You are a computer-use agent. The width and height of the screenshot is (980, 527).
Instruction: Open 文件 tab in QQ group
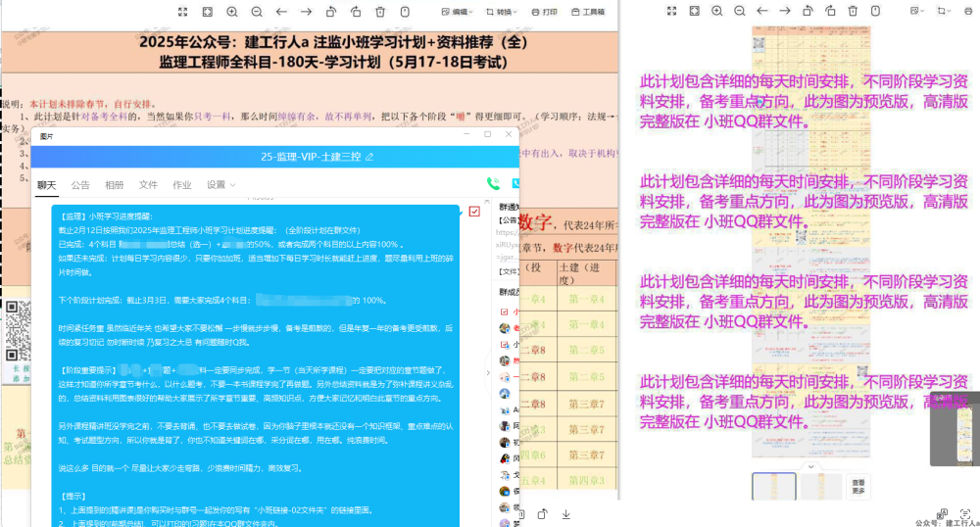click(x=148, y=185)
